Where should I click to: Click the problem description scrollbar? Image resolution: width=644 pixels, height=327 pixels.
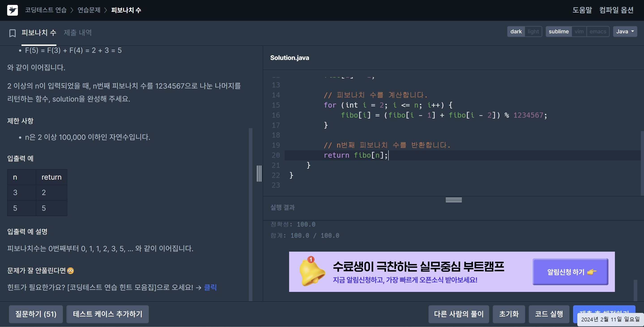[250, 214]
